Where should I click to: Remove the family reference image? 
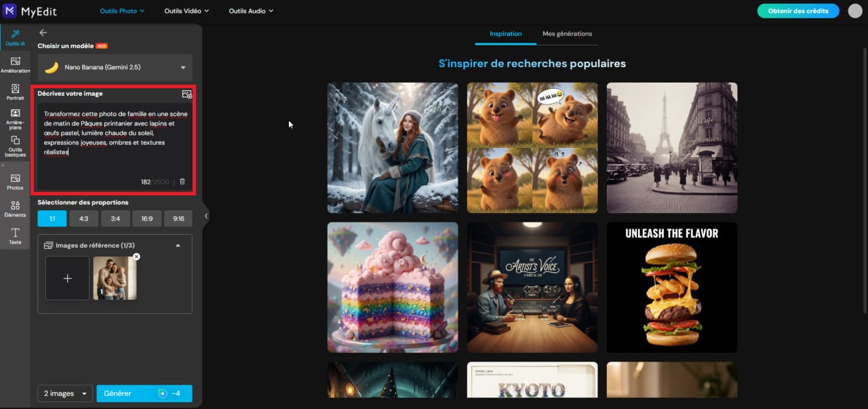136,257
